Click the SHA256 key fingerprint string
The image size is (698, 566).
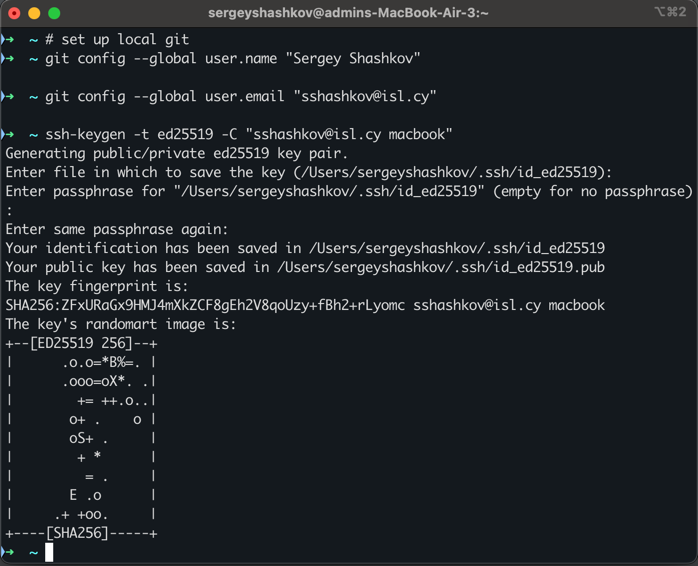(x=205, y=305)
